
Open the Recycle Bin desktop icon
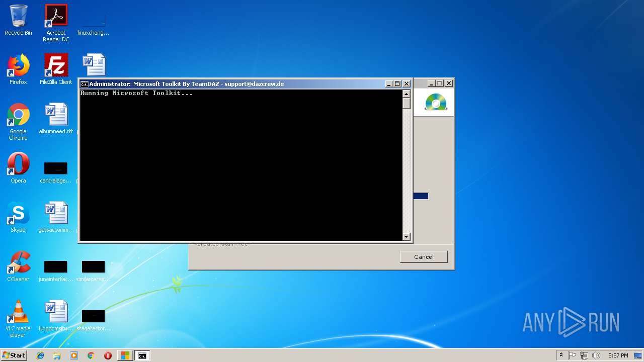pos(18,20)
